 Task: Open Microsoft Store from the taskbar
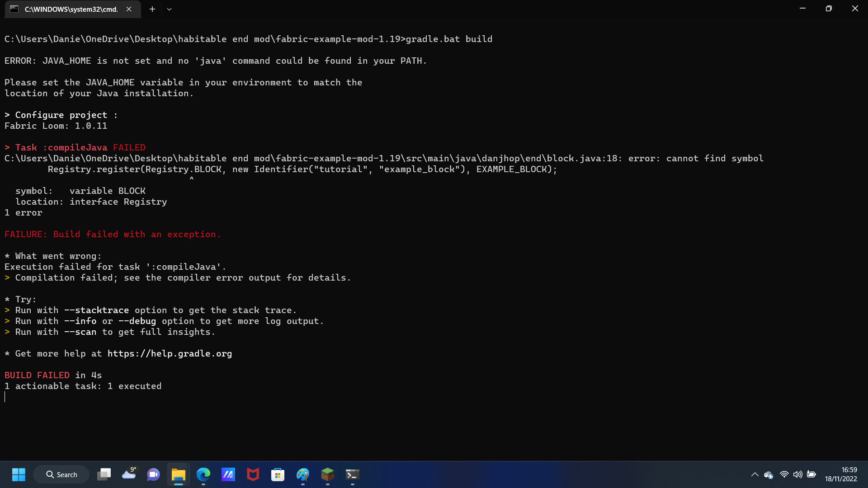click(x=278, y=475)
